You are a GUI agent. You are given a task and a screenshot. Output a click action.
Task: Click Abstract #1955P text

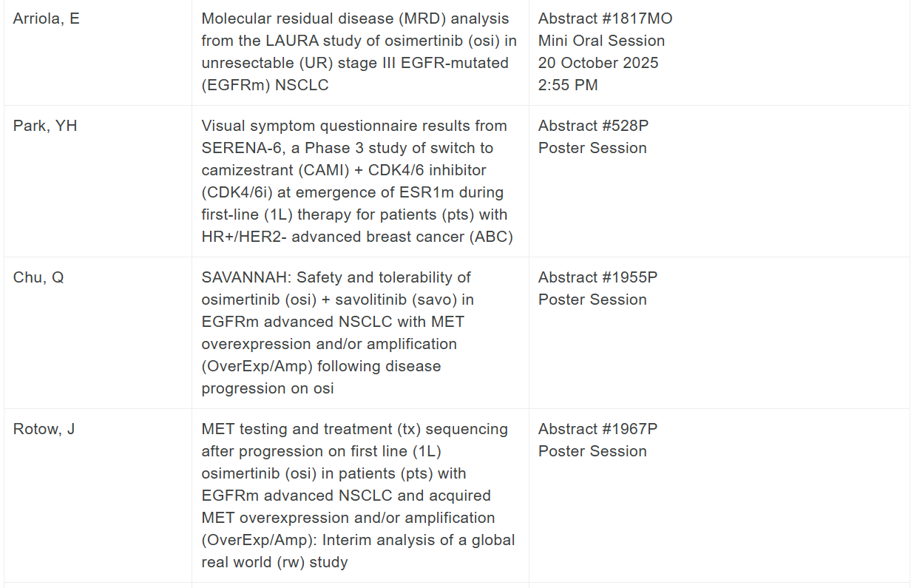coord(598,277)
